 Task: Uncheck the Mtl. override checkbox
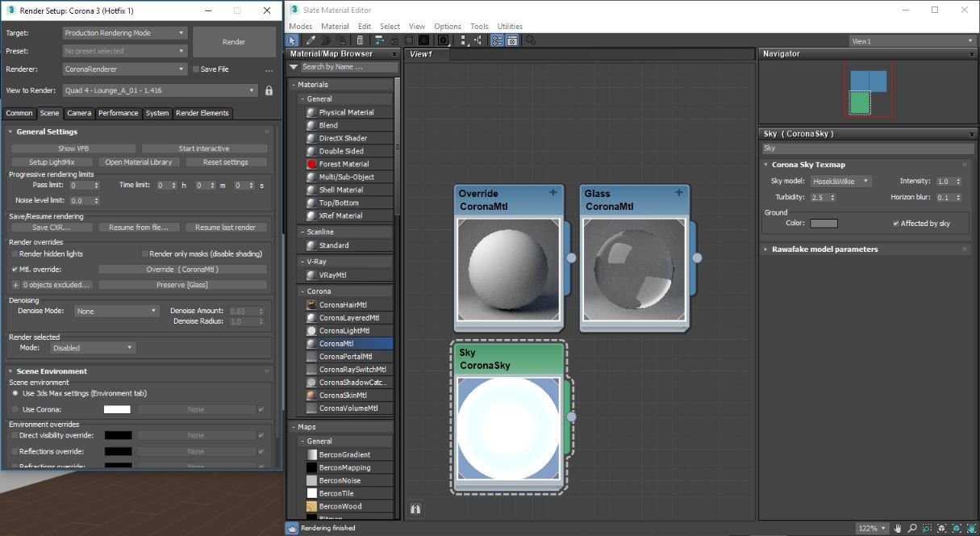15,270
